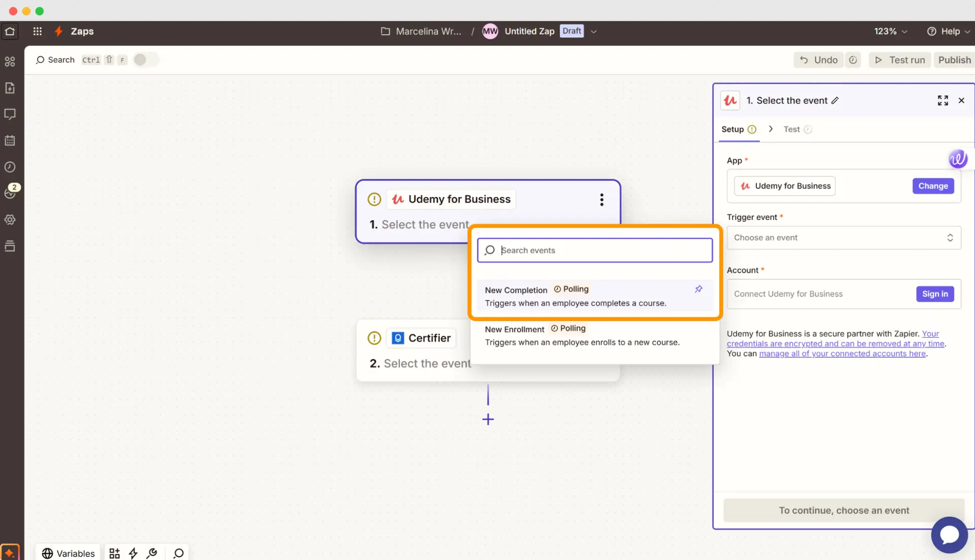Close the Select the event panel
Viewport: 975px width, 560px height.
click(x=961, y=100)
